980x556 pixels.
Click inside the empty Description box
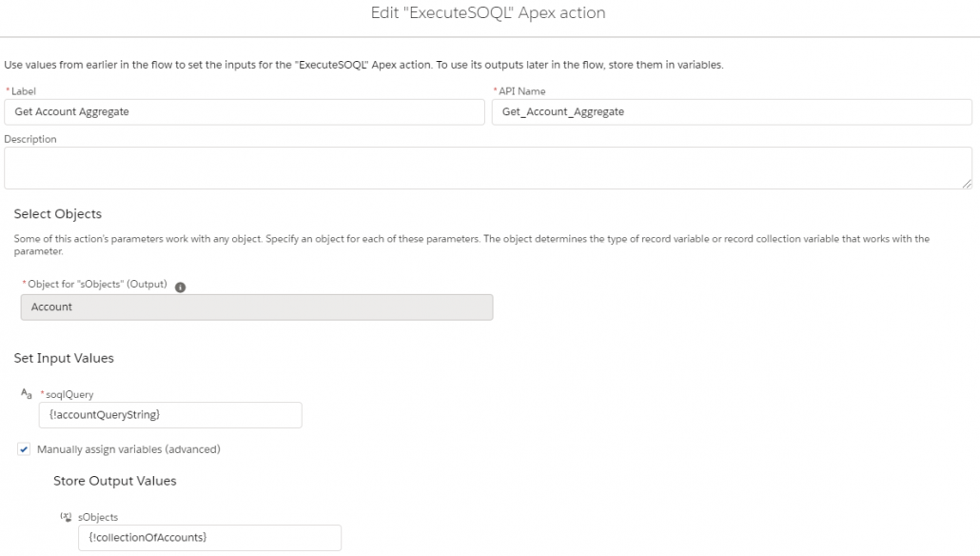[x=489, y=166]
